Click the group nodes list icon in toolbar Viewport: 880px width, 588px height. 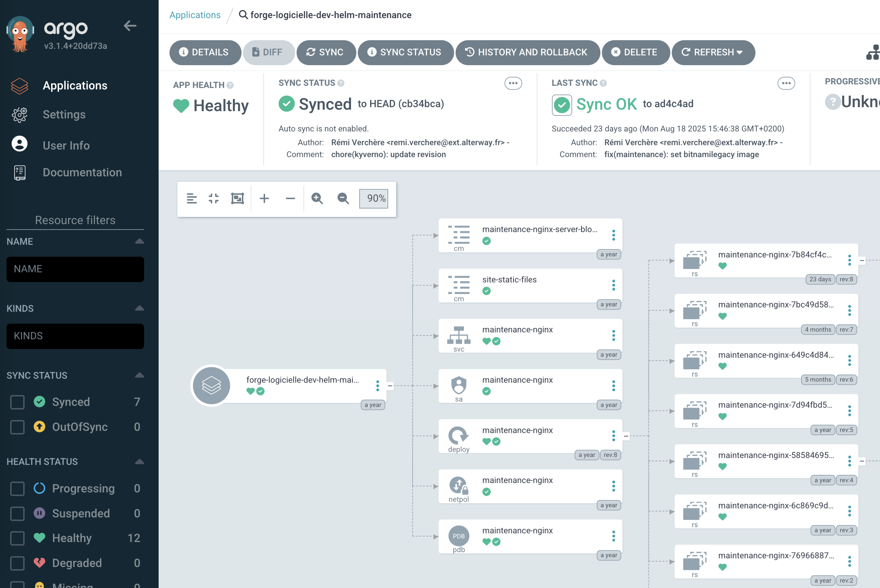pos(192,198)
